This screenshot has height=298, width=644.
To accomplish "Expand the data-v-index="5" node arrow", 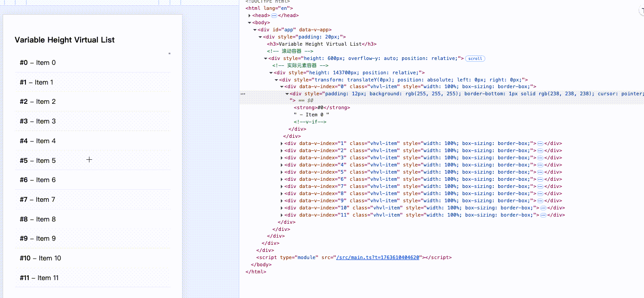I will pos(282,172).
